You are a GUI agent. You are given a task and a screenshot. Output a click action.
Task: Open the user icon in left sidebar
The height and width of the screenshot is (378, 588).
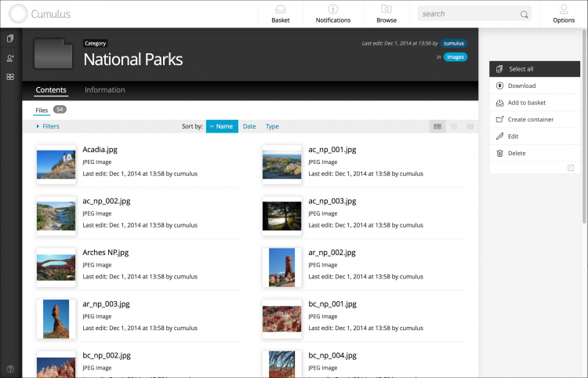(x=10, y=58)
